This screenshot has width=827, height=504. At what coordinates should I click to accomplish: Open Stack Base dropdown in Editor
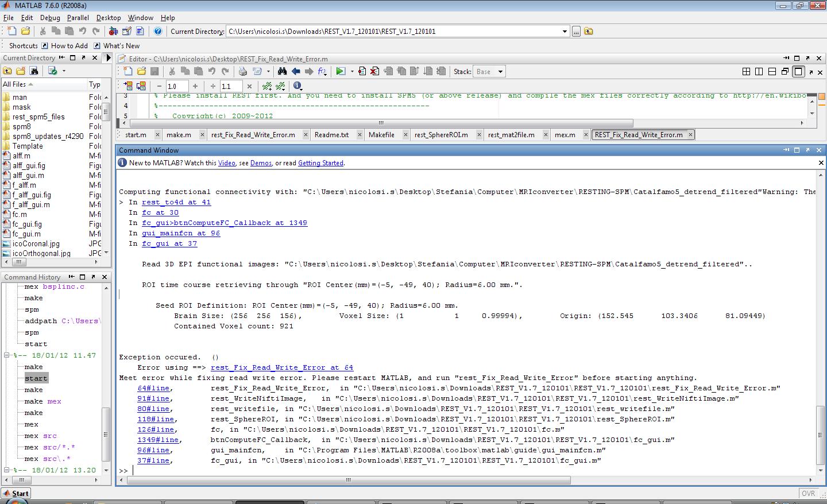click(x=500, y=72)
